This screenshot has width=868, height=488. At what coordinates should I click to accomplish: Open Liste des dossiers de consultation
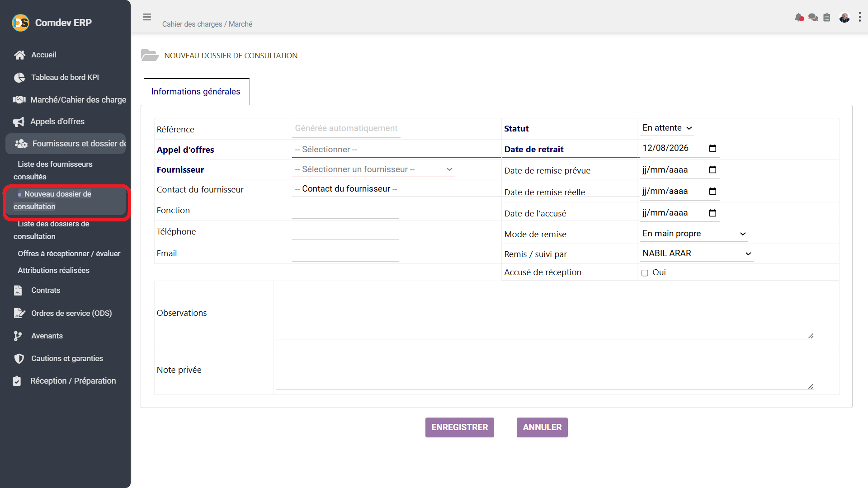(x=52, y=230)
